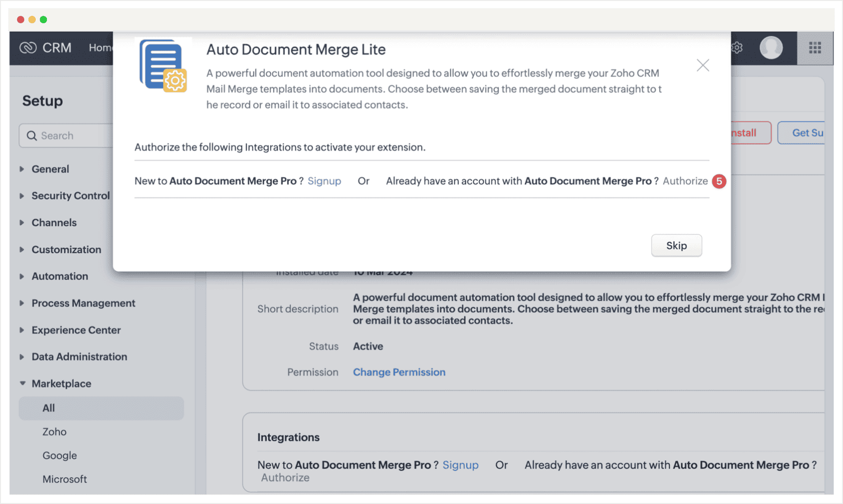The width and height of the screenshot is (843, 504).
Task: Click Signup link in the dialog
Action: 325,181
